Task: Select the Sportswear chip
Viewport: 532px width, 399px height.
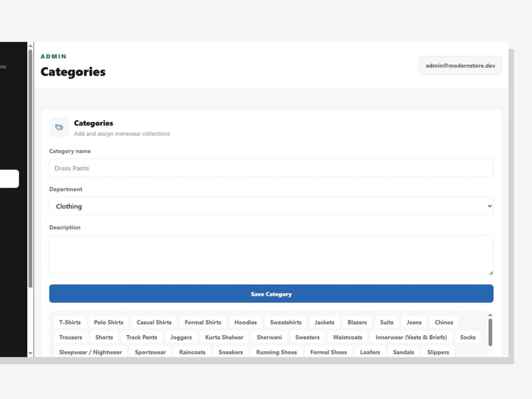Action: tap(151, 352)
